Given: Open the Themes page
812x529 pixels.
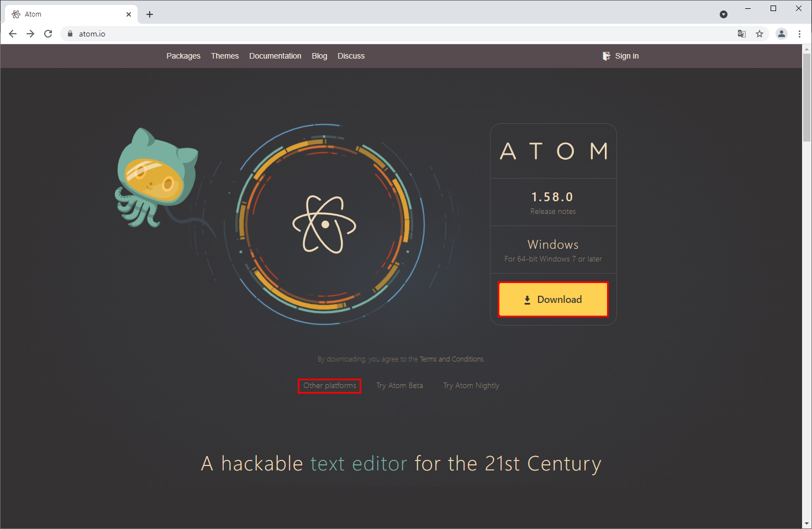Looking at the screenshot, I should [x=225, y=56].
